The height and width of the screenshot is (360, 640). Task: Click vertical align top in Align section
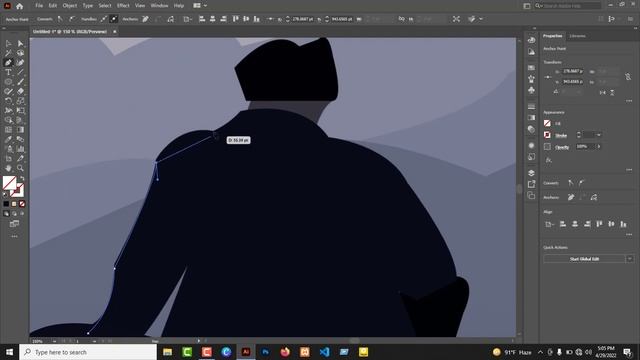coord(599,224)
